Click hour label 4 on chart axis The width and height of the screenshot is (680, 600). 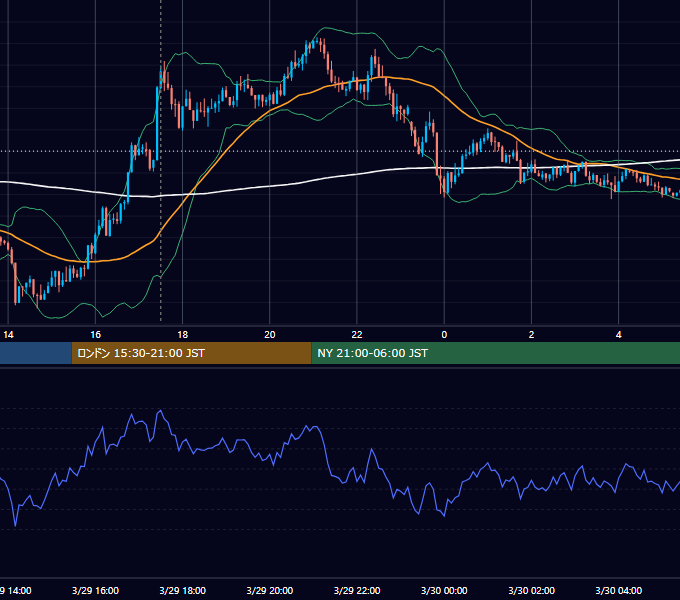(x=618, y=335)
